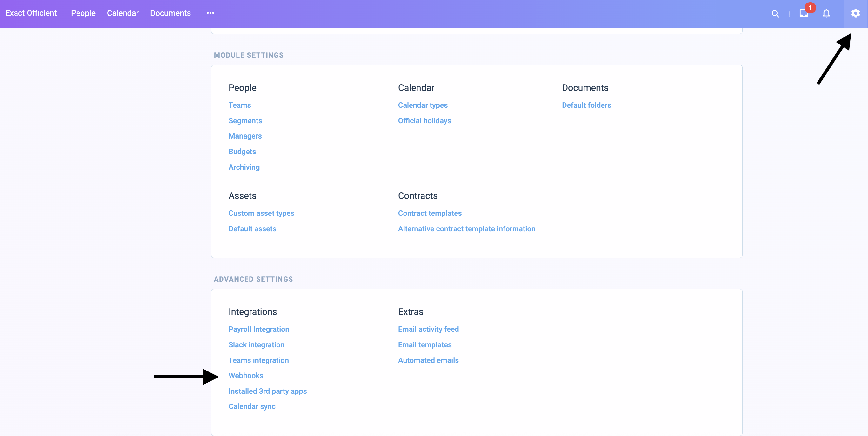Open the Webhooks settings link
Screen dimensions: 868x436
click(246, 376)
